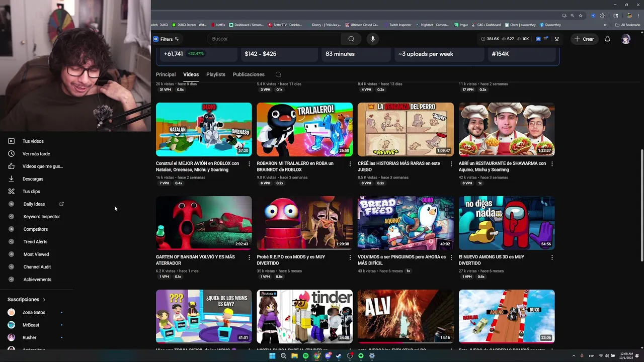Open the Shawarma restaurant thumbnail
Screen dimensions: 644x362
pyautogui.click(x=507, y=130)
